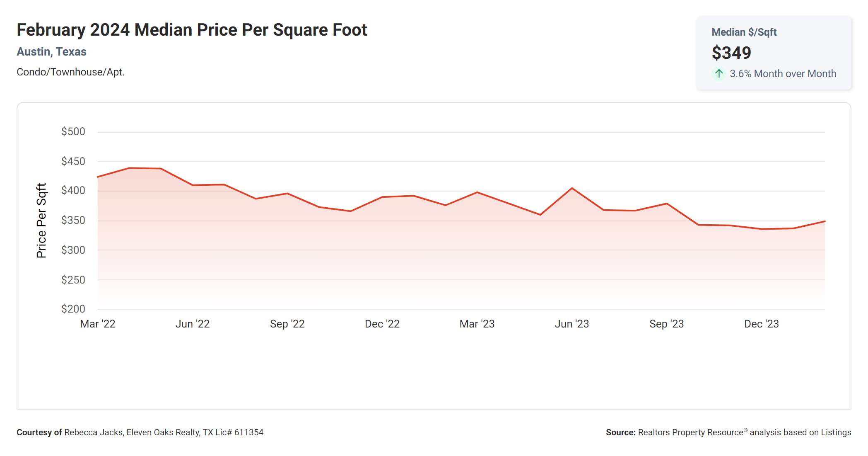Click the Jun '22 axis label
The image size is (868, 456).
[x=193, y=324]
